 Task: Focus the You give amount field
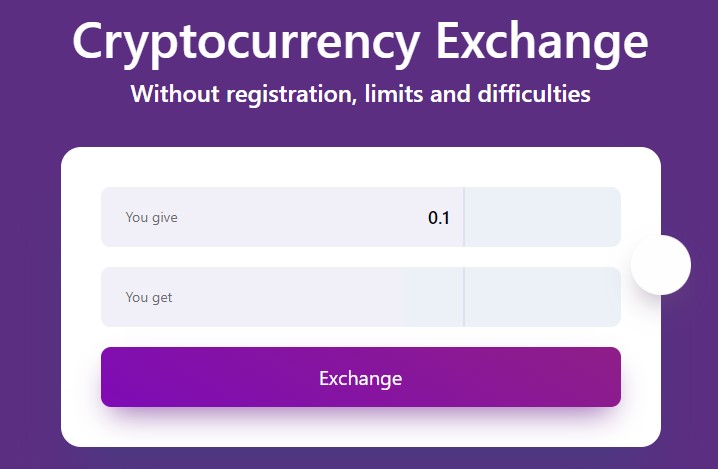[x=300, y=217]
